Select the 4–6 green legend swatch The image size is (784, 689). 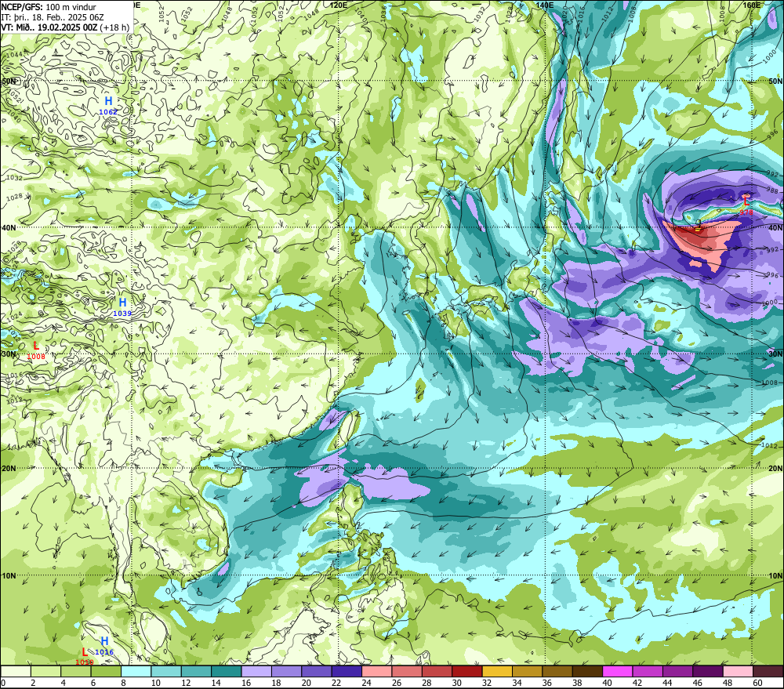pos(76,671)
